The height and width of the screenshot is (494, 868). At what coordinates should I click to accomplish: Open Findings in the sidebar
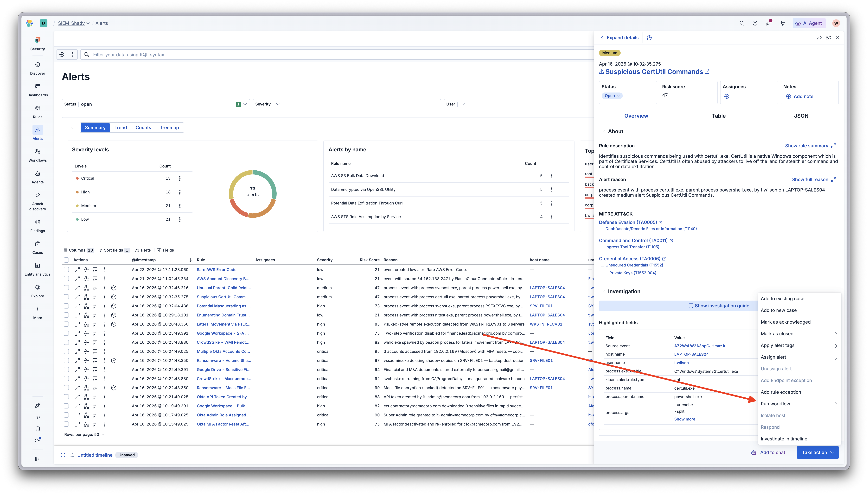[37, 226]
